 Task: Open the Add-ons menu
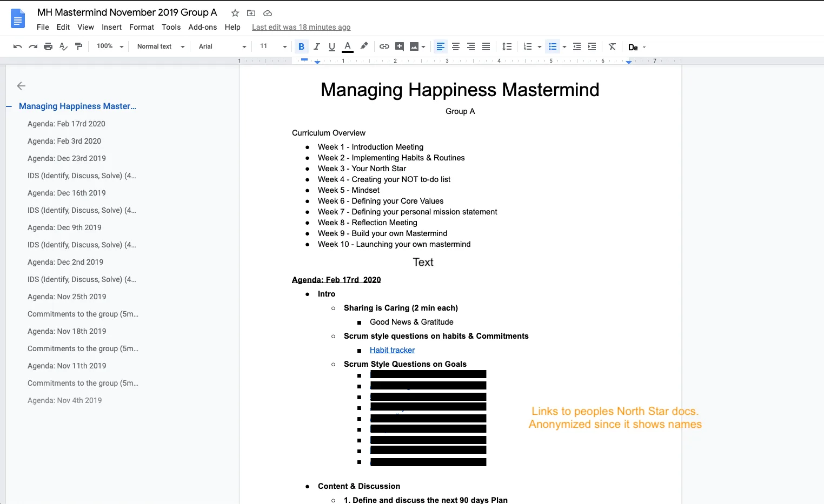[x=203, y=27]
